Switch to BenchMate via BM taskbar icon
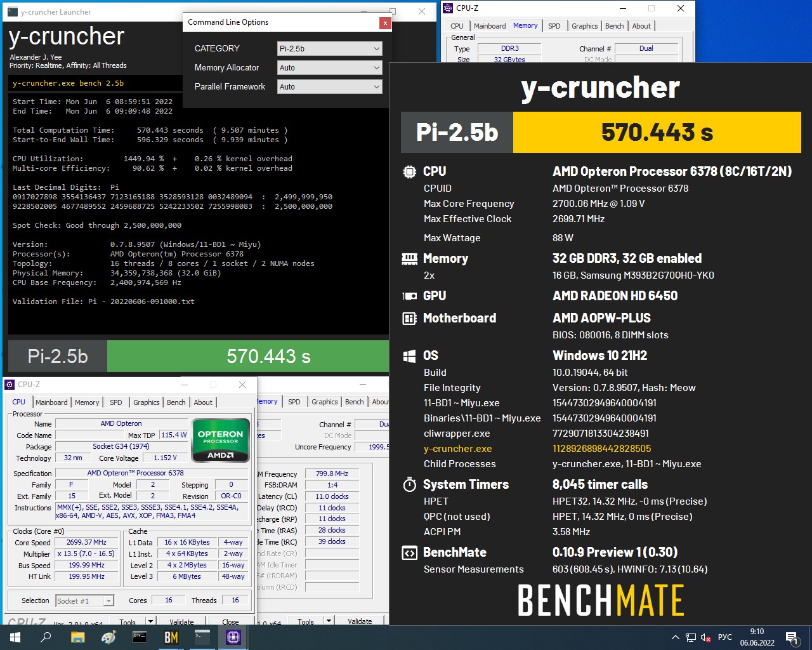This screenshot has height=650, width=812. [171, 637]
